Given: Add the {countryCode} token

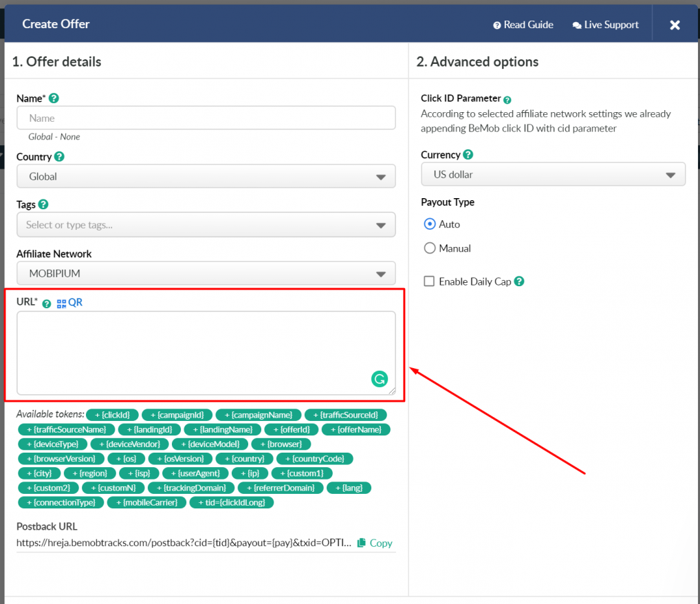Looking at the screenshot, I should (x=315, y=459).
